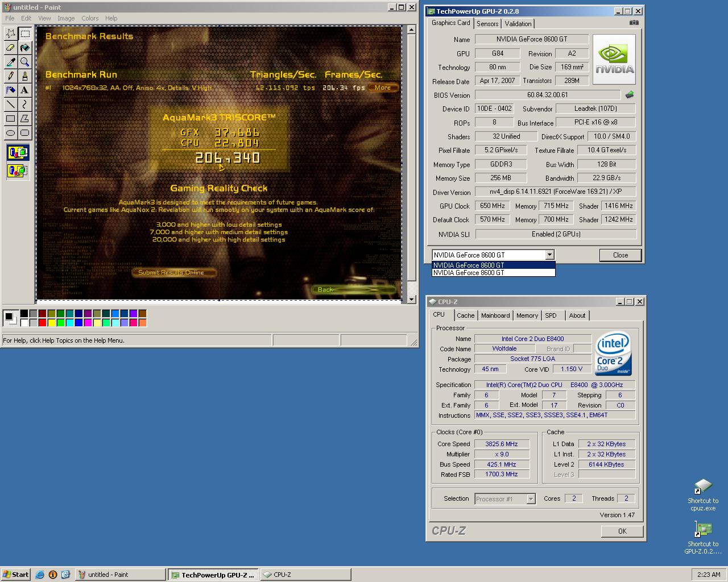Open the GPU selection dropdown in GPU-Z
Viewport: 728px width, 582px height.
pyautogui.click(x=549, y=255)
